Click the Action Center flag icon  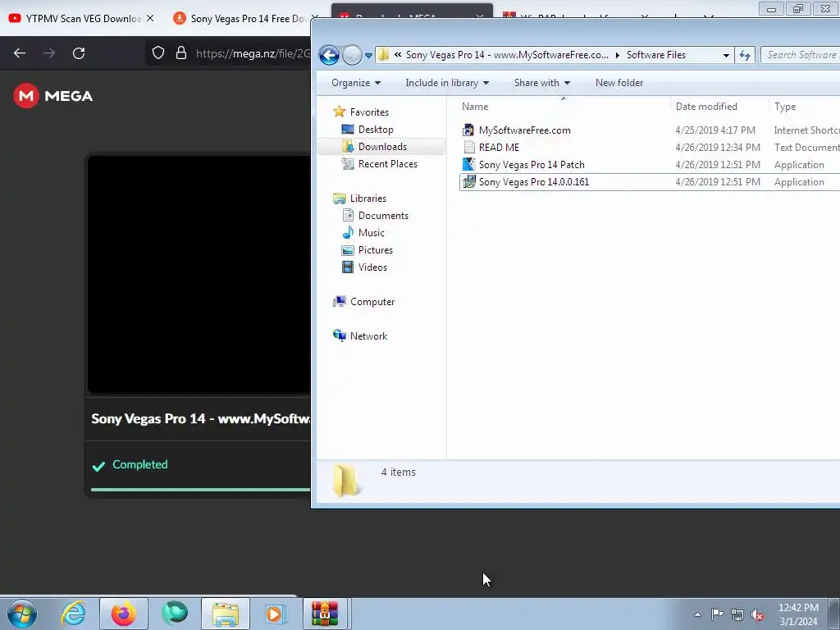(x=717, y=614)
